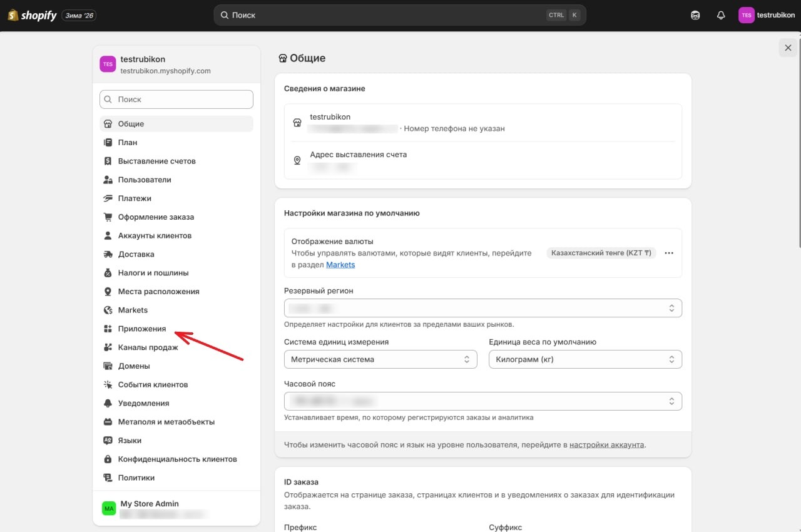Click the Каналы продаж icon
Viewport: 801px width, 532px height.
108,347
